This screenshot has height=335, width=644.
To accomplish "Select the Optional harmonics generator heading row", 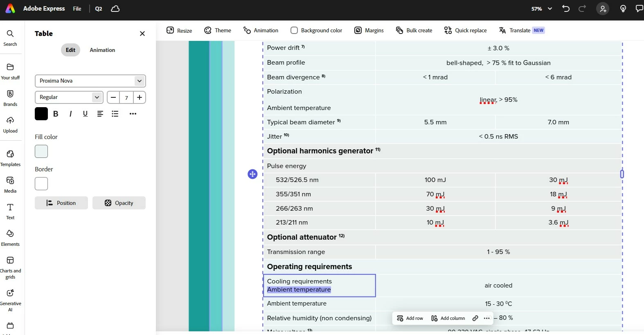I will 442,151.
